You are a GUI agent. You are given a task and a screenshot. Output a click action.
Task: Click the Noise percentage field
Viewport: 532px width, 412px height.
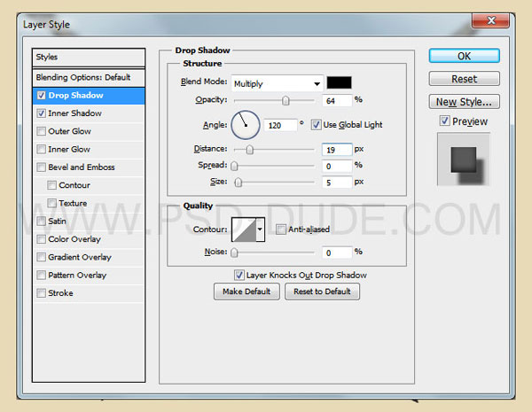(x=337, y=253)
